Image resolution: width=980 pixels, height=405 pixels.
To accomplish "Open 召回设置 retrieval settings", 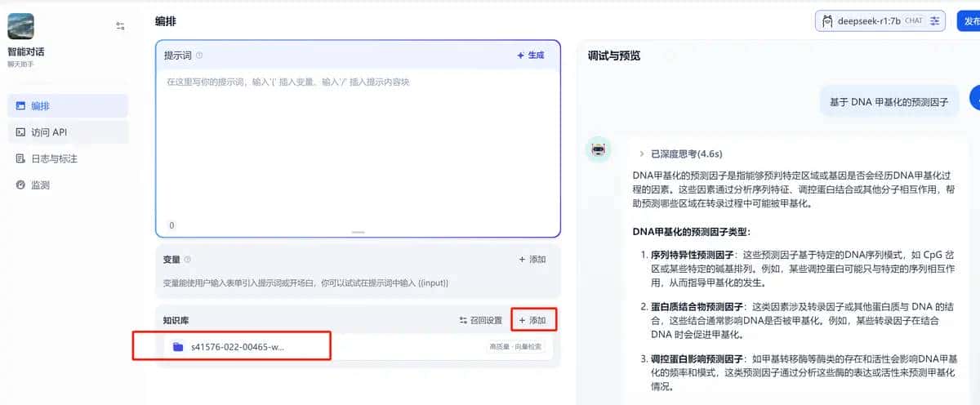I will pyautogui.click(x=481, y=321).
